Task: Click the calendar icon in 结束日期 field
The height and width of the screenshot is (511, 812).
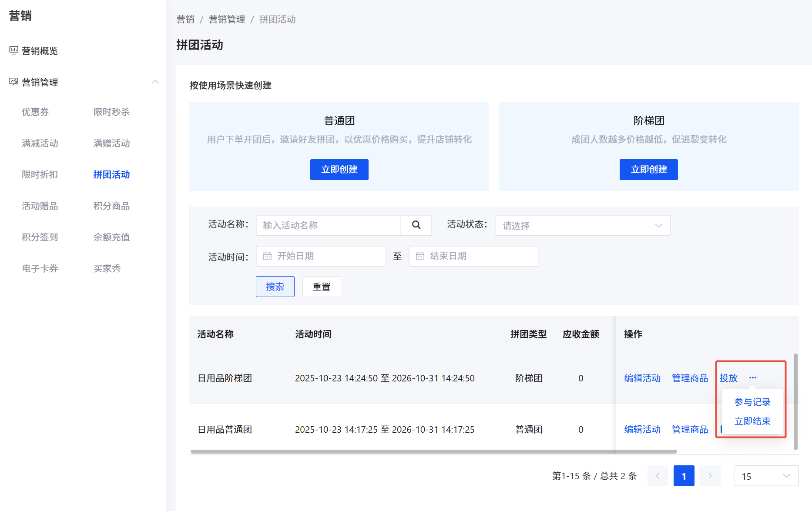Action: [420, 256]
